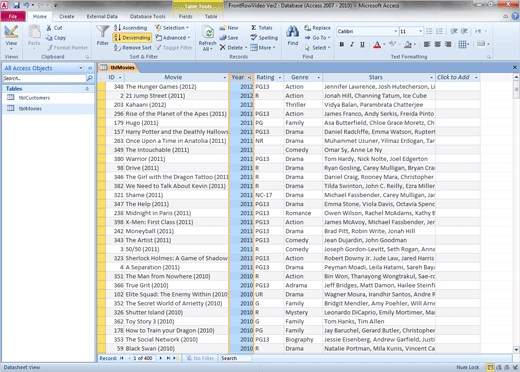Open Find with binoculars icon
This screenshot has width=520, height=372.
click(x=293, y=35)
